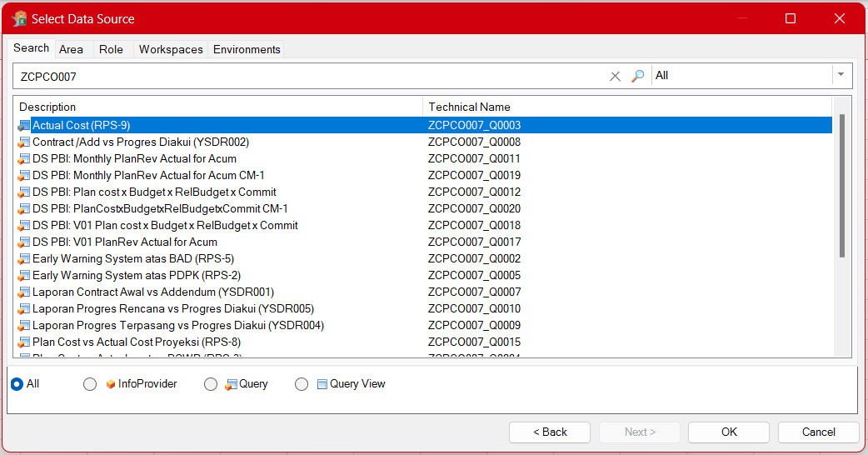
Task: Open the All filter dropdown arrow
Action: (841, 75)
